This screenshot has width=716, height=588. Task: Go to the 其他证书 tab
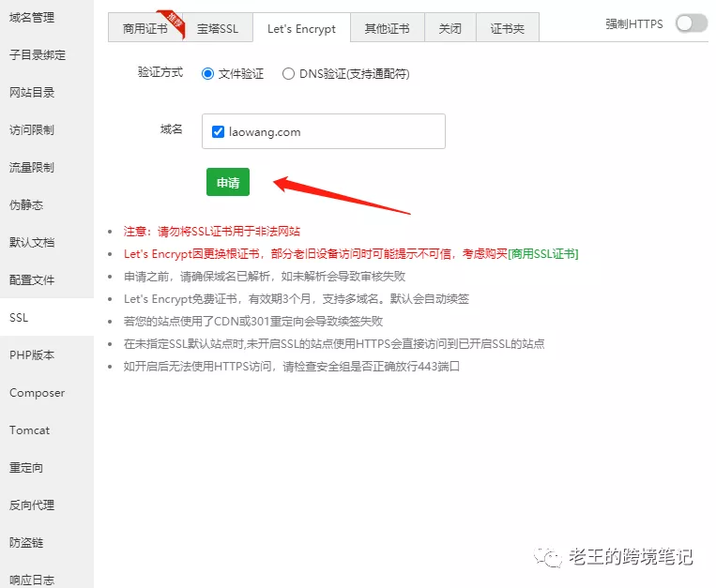387,29
